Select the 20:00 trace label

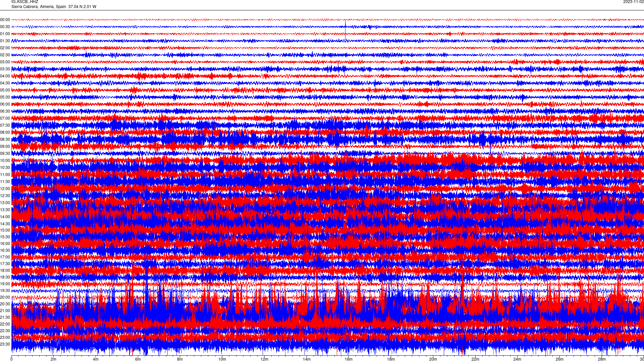coord(5,297)
